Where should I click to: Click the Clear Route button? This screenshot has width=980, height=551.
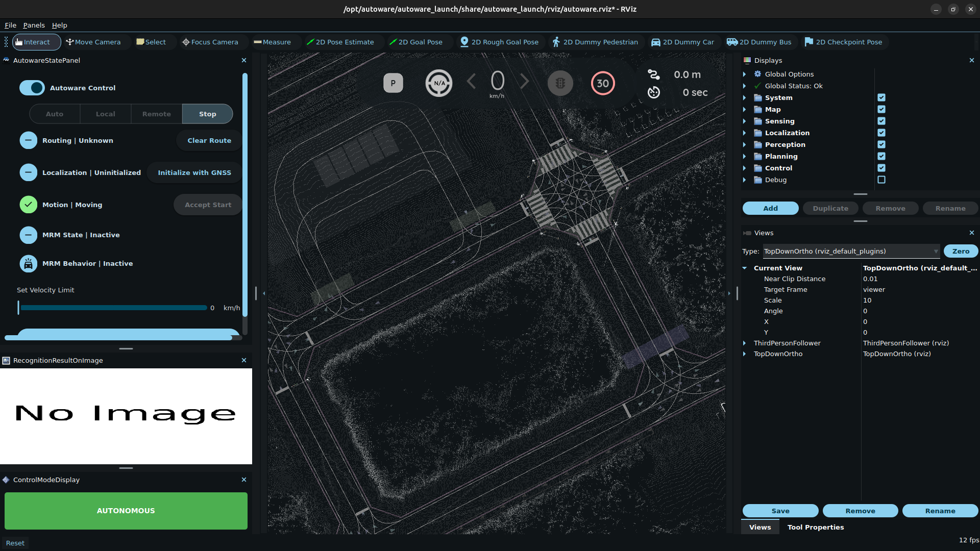click(209, 140)
